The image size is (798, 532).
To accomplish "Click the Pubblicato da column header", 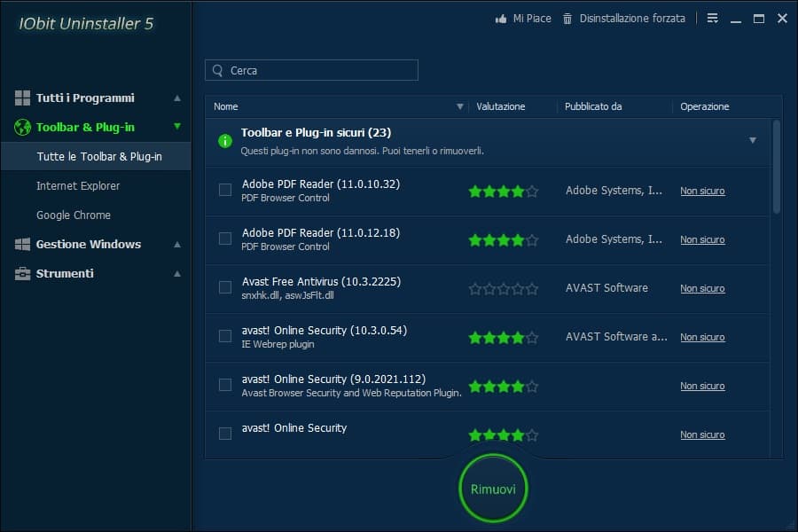I will click(x=593, y=106).
